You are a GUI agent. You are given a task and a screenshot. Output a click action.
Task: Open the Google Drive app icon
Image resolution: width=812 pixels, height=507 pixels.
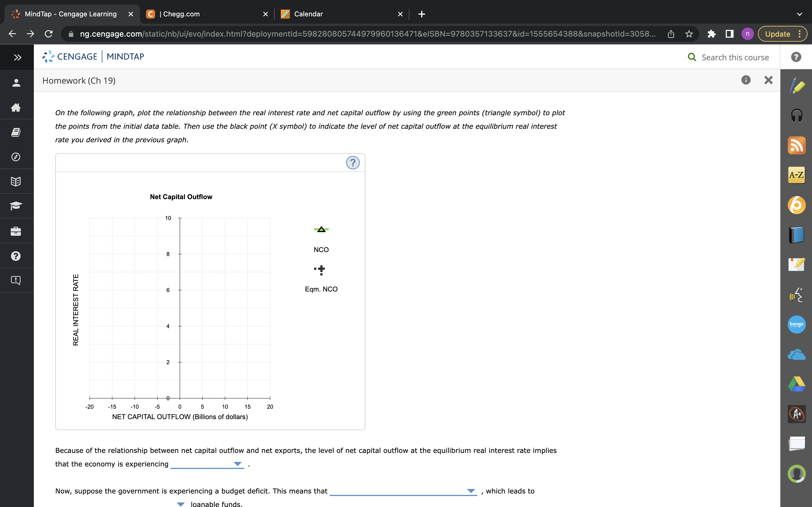[x=796, y=384]
